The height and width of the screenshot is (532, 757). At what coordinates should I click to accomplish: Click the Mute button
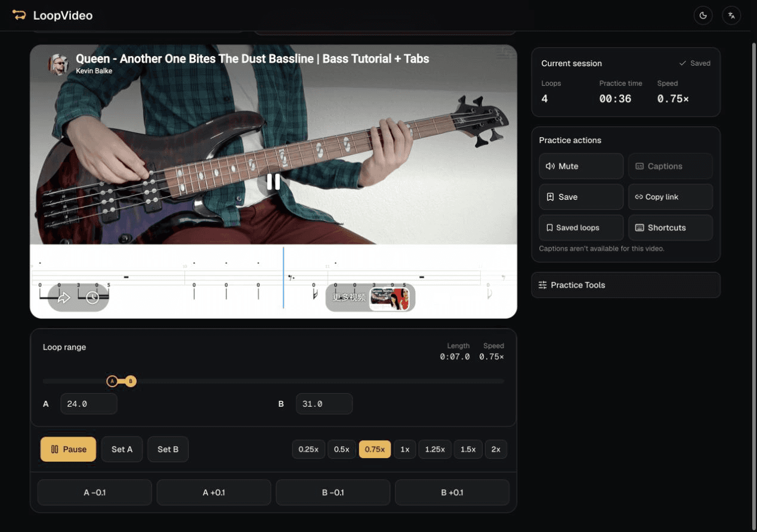point(581,166)
